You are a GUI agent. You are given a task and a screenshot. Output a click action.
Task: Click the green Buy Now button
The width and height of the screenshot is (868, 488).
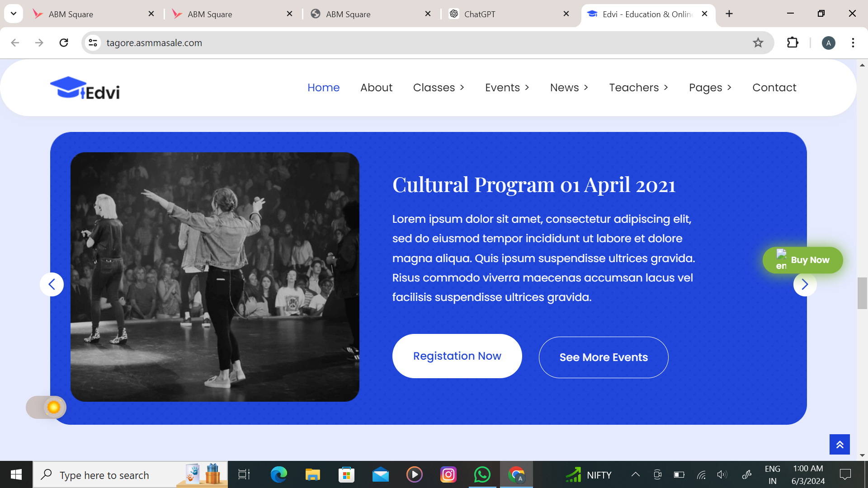tap(802, 260)
